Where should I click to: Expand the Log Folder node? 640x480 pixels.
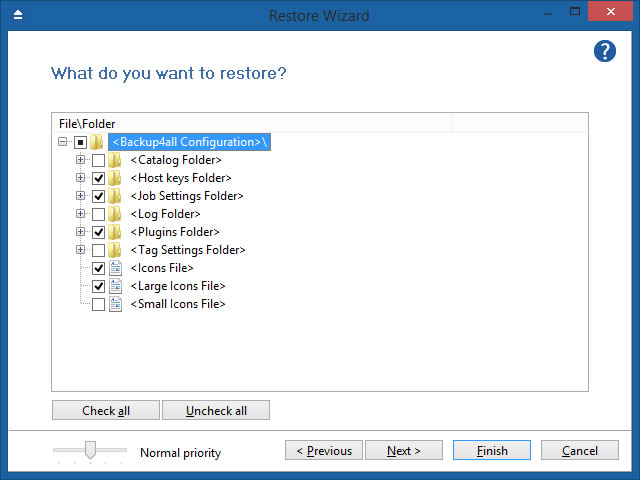tap(80, 213)
